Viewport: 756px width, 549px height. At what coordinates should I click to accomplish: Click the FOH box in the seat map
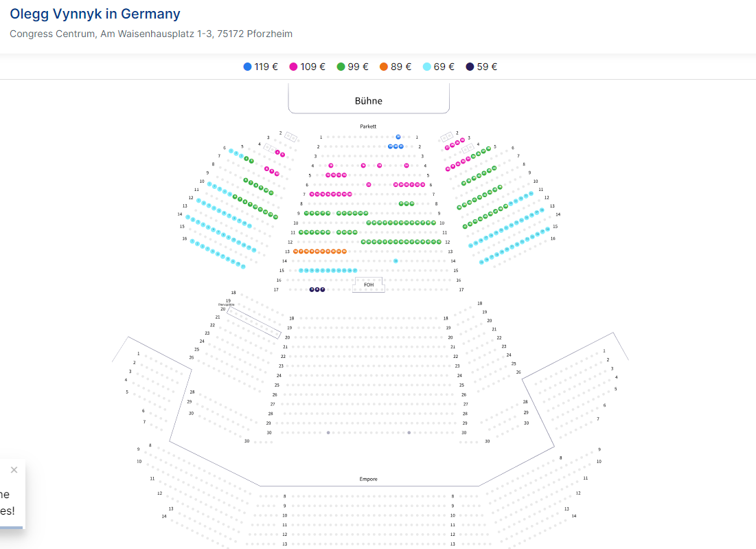click(369, 284)
